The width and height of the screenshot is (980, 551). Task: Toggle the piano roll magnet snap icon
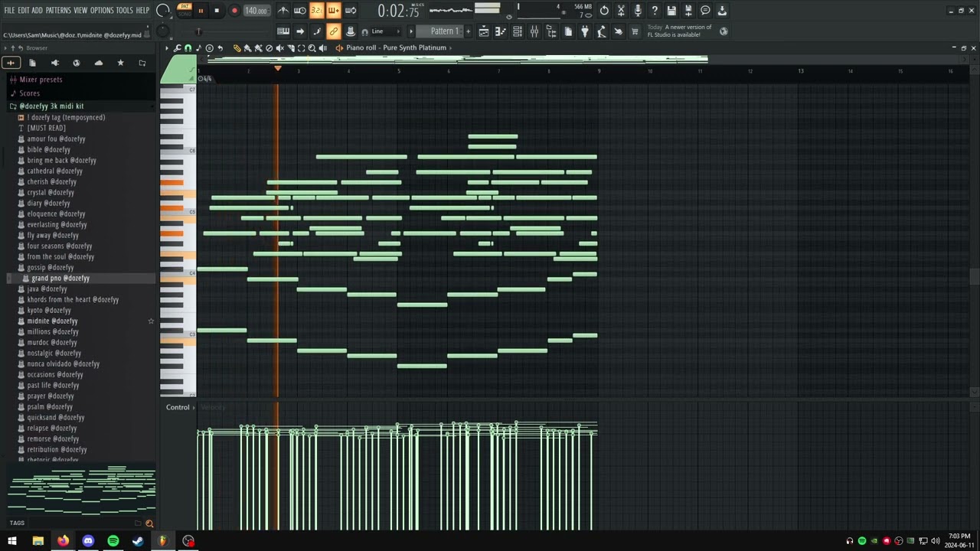188,48
